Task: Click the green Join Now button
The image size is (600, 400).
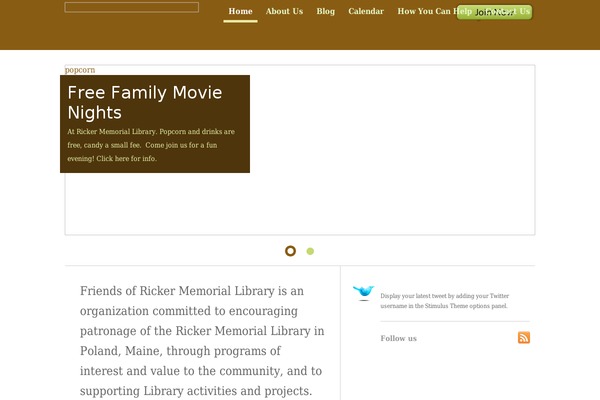Action: pos(494,12)
